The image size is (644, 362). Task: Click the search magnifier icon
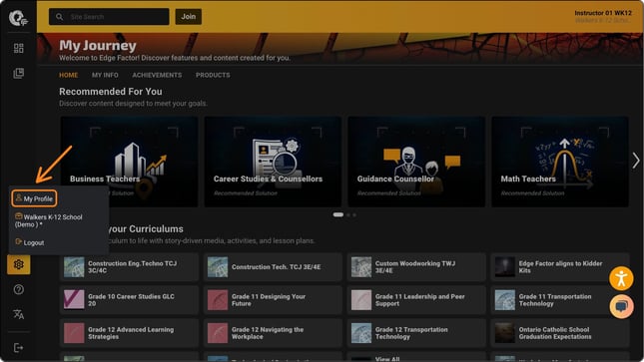[60, 17]
